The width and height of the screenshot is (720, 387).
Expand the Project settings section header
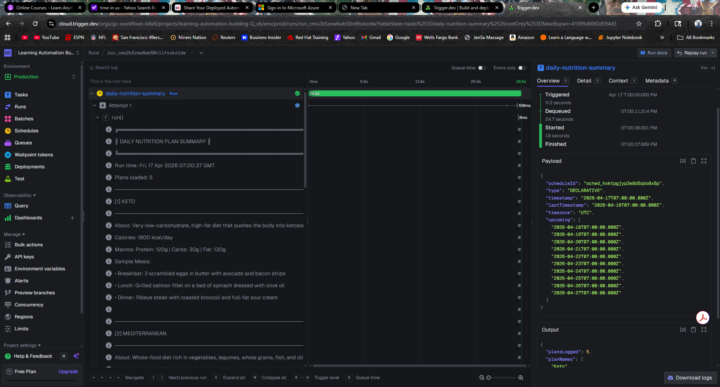[x=22, y=345]
